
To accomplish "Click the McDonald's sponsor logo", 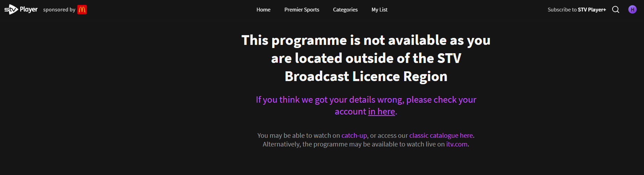I will [82, 10].
